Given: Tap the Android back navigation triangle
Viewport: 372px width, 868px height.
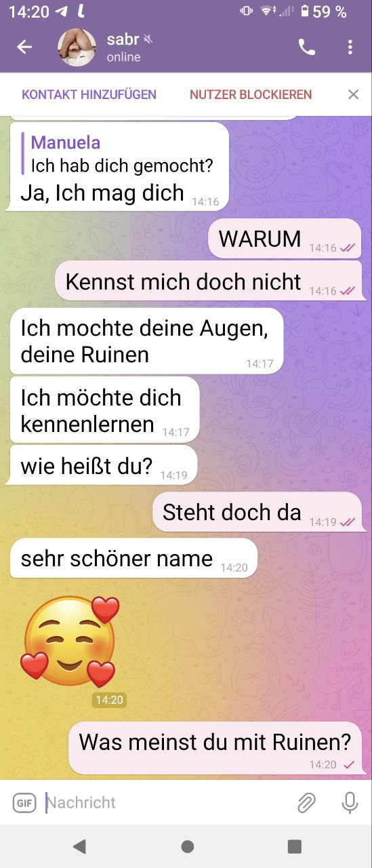Looking at the screenshot, I should coord(80,846).
